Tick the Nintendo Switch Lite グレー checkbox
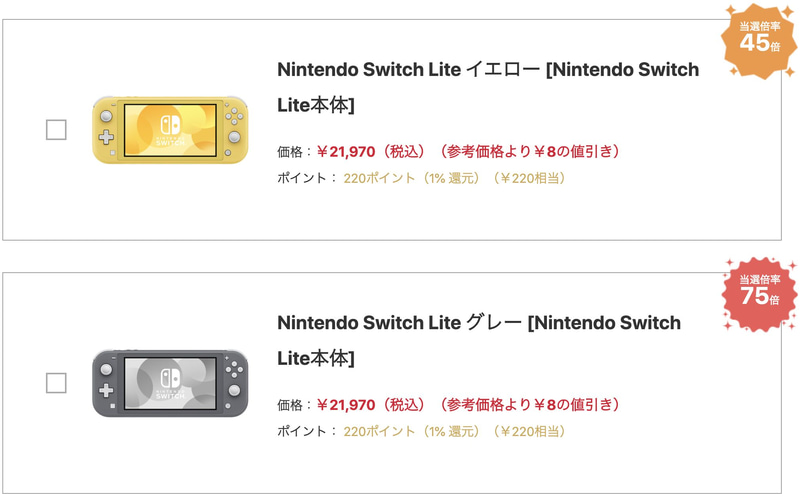This screenshot has height=497, width=800. tap(57, 383)
